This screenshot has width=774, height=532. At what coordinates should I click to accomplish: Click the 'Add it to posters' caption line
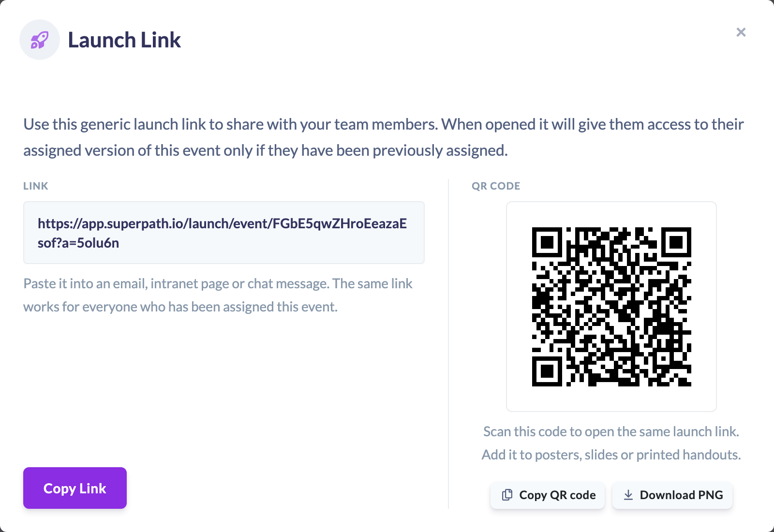tap(611, 455)
